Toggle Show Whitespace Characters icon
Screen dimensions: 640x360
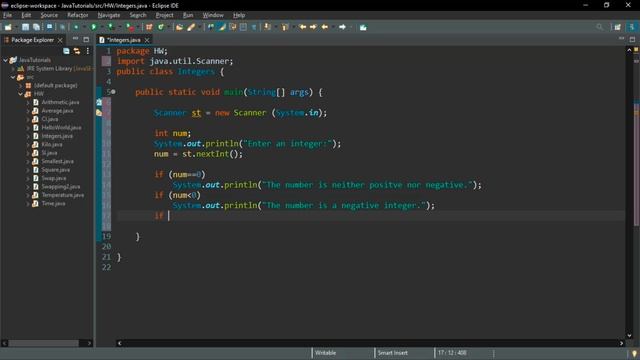pyautogui.click(x=254, y=27)
